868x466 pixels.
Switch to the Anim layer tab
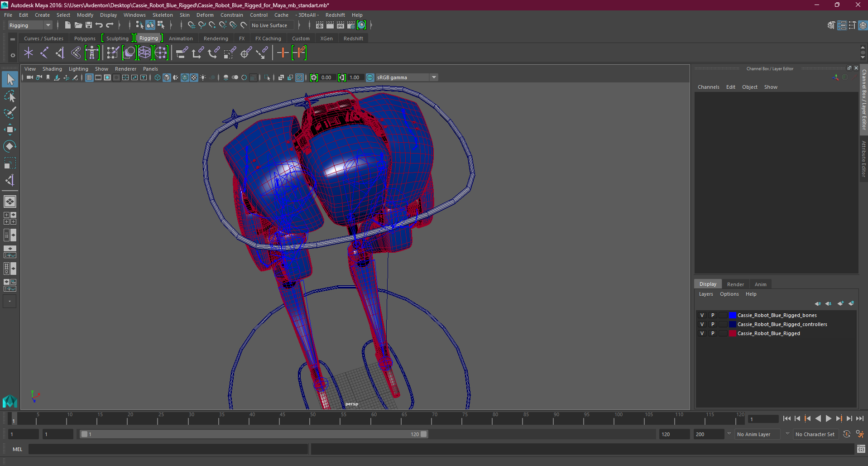pos(761,284)
